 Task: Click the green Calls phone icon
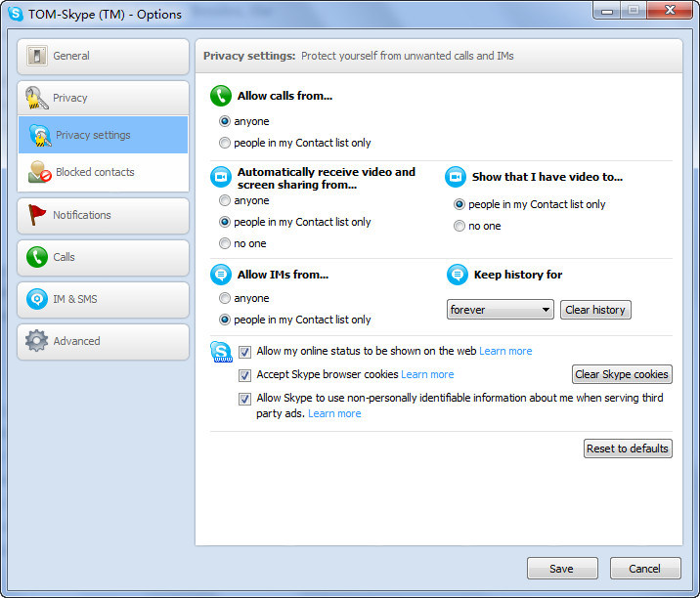pyautogui.click(x=36, y=257)
